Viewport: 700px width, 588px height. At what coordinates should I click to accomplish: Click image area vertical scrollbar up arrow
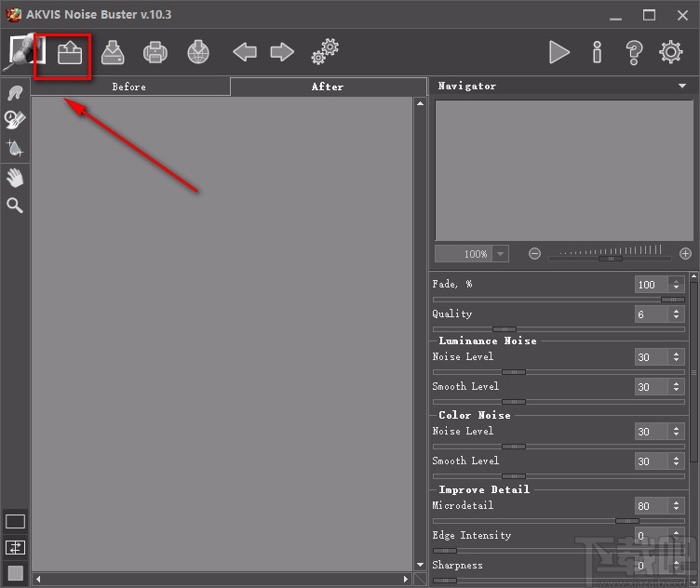[420, 103]
